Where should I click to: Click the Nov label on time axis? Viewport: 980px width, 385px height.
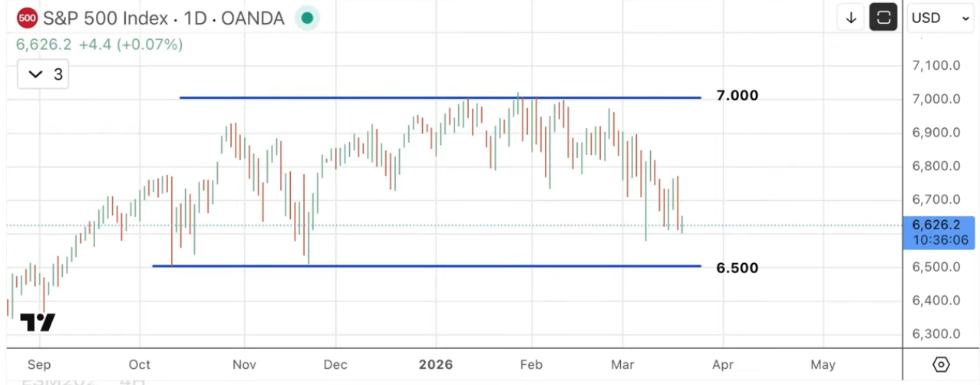pos(244,364)
